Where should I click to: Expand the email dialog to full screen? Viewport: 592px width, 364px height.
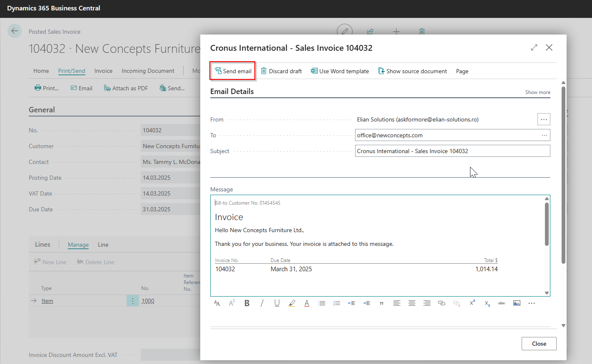(x=534, y=47)
